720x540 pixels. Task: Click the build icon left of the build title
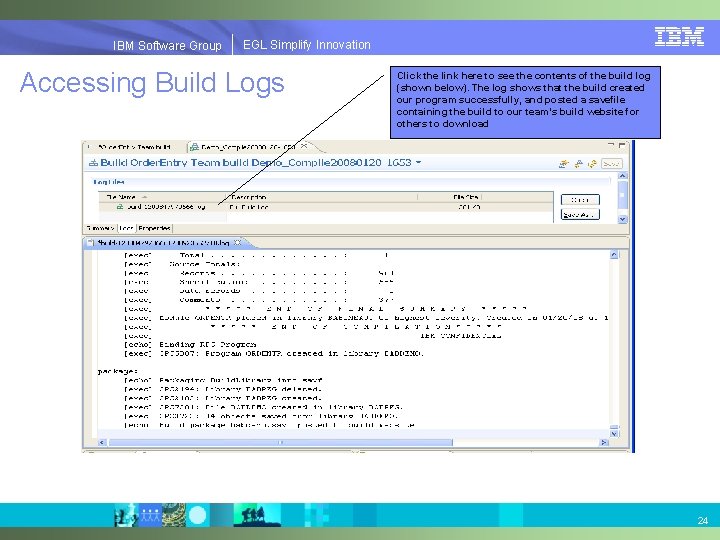coord(93,163)
